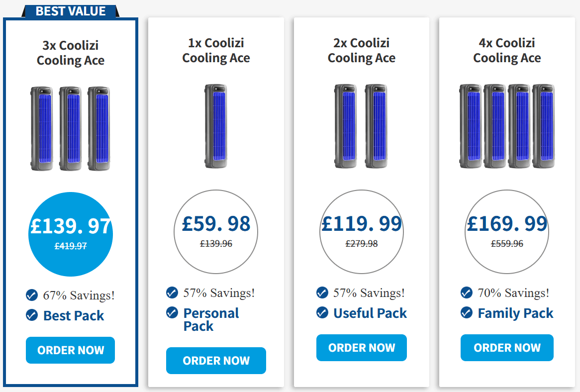Open the 4x Coolizi Cooling Ace title
580x392 pixels.
click(x=507, y=50)
